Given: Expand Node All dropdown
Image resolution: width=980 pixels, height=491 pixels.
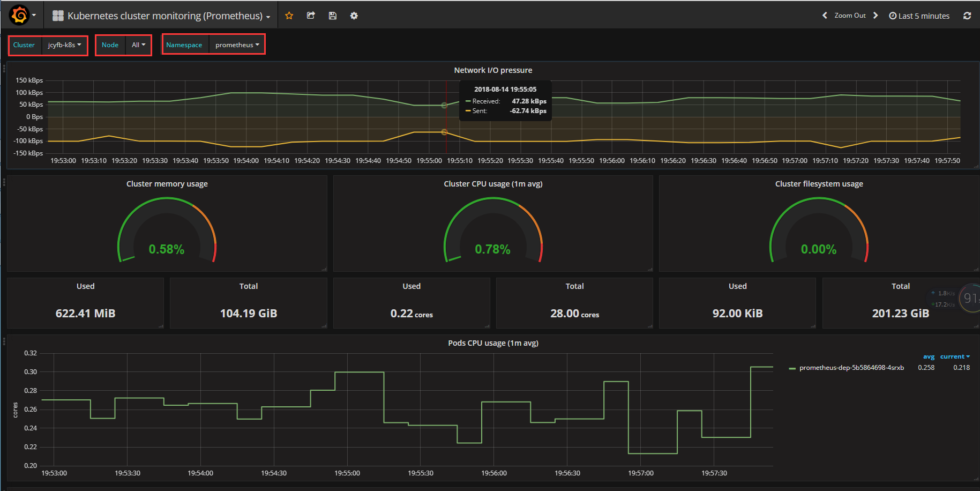Looking at the screenshot, I should tap(138, 45).
